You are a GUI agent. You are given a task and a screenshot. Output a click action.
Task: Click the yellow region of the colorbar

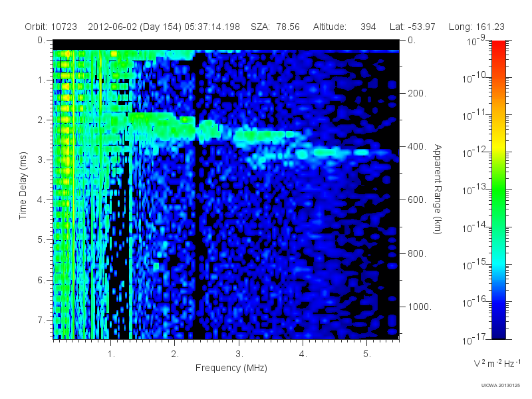coord(498,144)
